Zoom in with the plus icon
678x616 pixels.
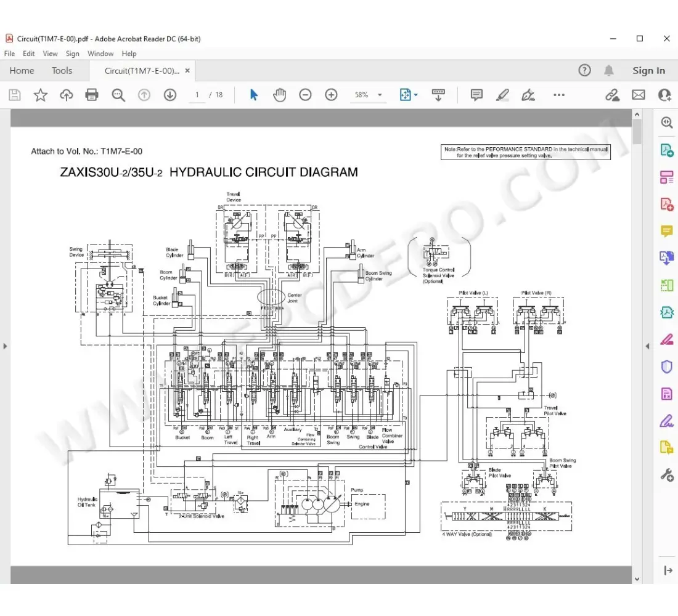pos(332,95)
